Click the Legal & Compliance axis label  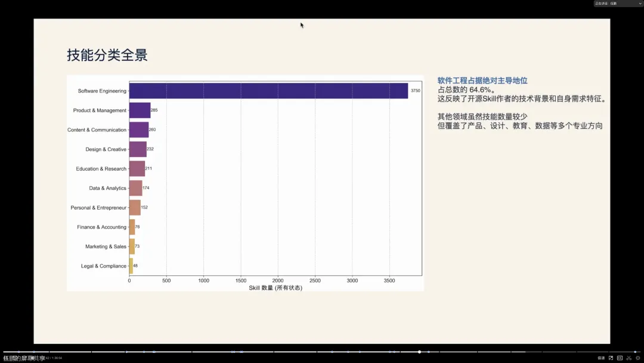tap(104, 266)
